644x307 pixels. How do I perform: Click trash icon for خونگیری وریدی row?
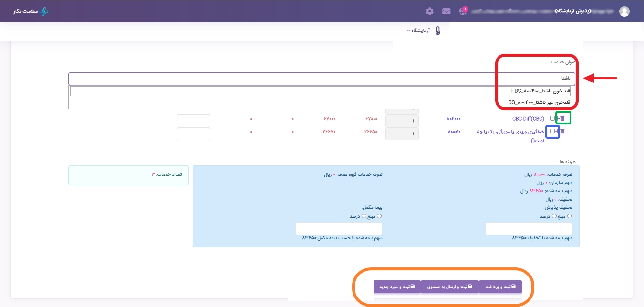point(562,131)
